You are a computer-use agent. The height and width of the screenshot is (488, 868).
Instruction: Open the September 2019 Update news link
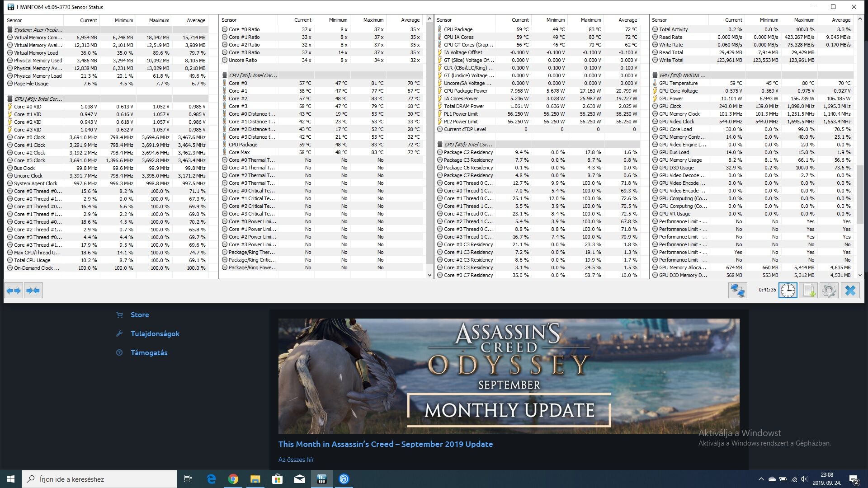[x=386, y=444]
